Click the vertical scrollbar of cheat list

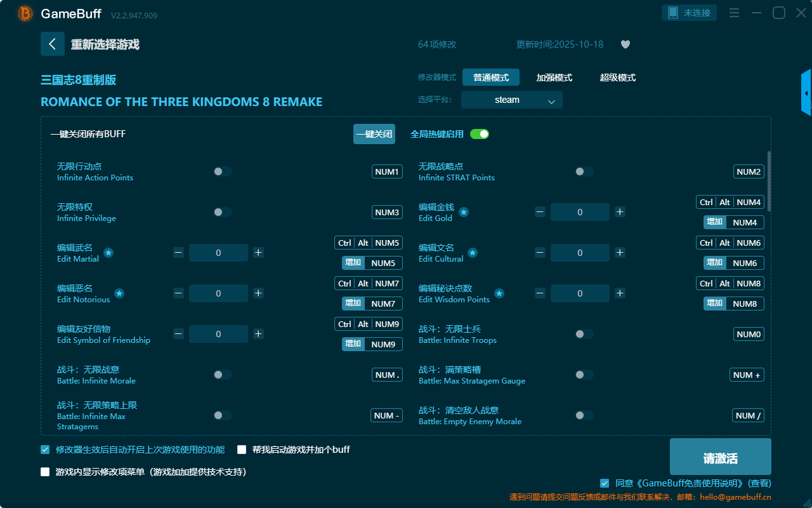(x=769, y=178)
